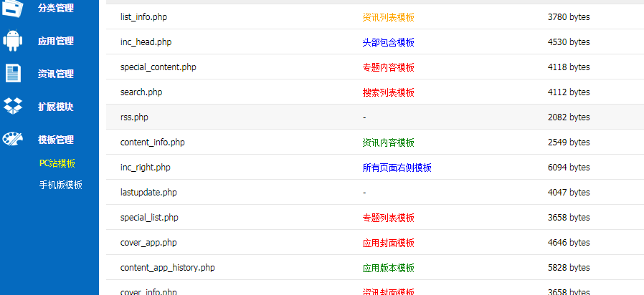
Task: Collapse the 模板管理 menu section
Action: click(55, 140)
